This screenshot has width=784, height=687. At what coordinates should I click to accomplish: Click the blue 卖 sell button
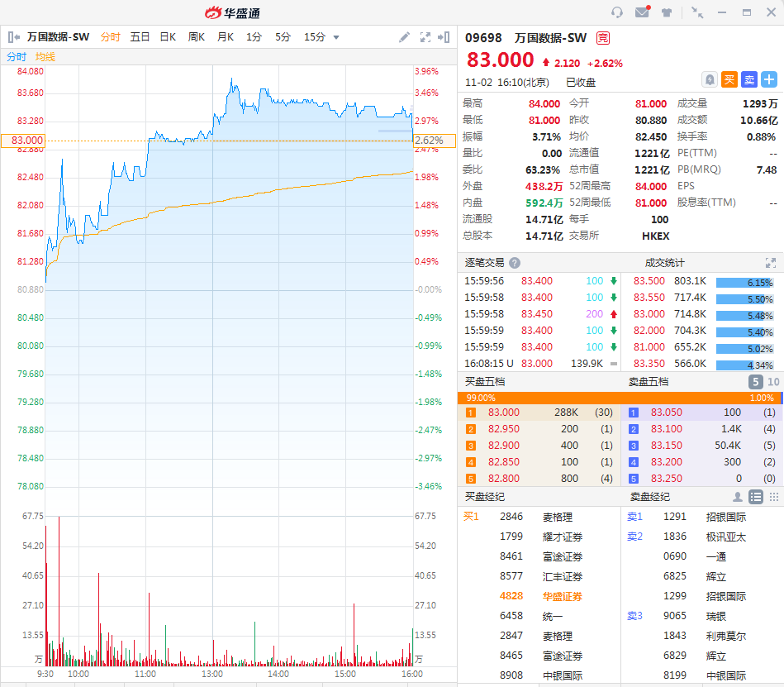[748, 79]
